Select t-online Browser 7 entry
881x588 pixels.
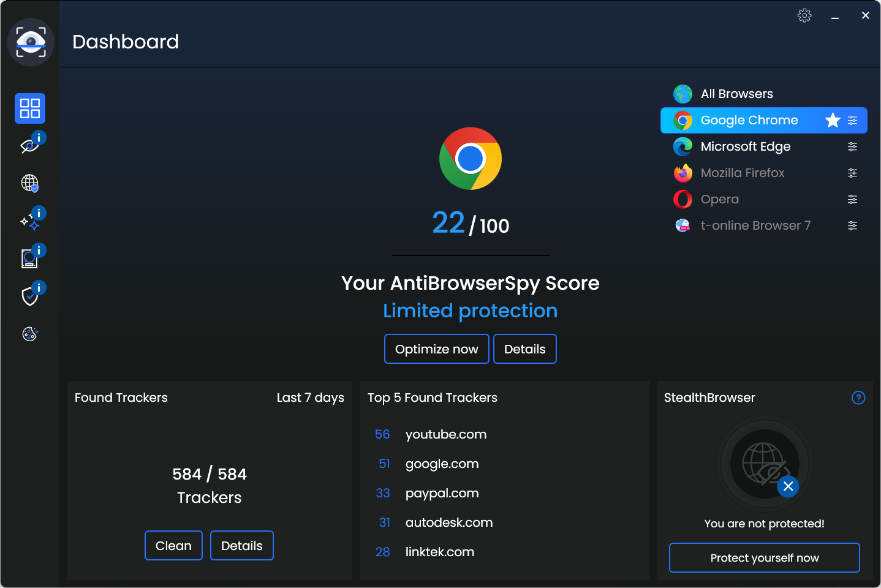[x=764, y=225]
